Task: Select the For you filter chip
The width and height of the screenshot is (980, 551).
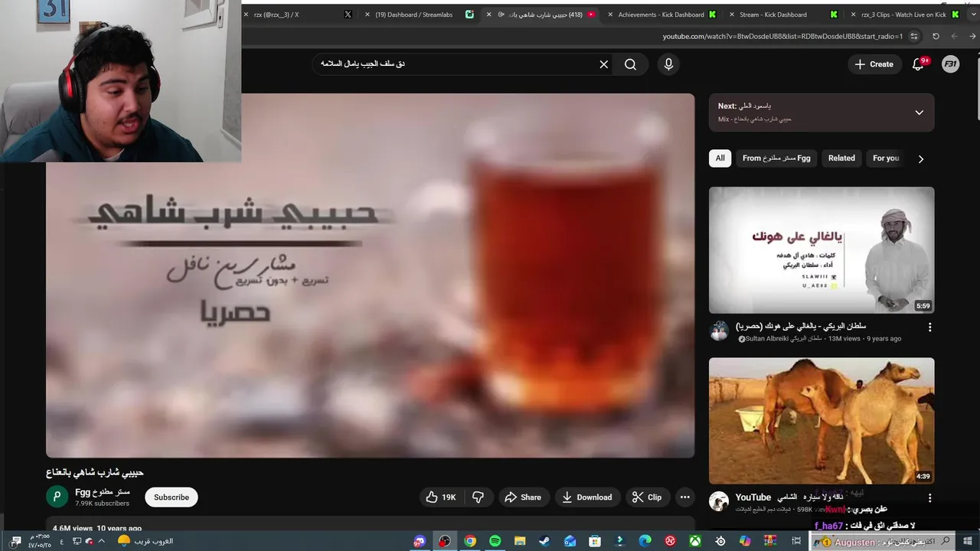Action: 886,158
